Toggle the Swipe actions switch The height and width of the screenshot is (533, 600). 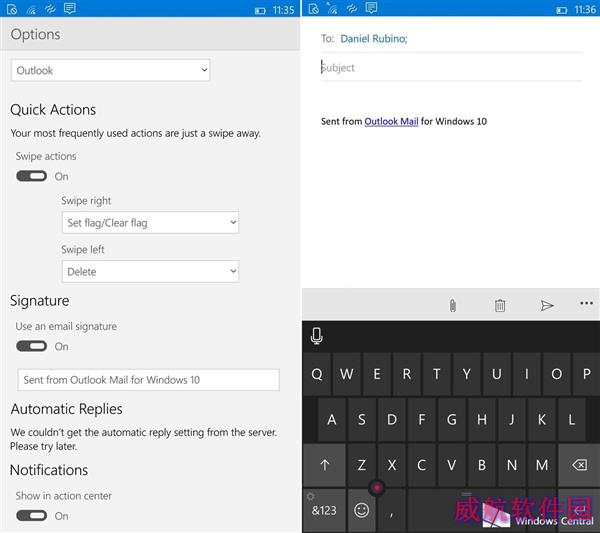[31, 176]
